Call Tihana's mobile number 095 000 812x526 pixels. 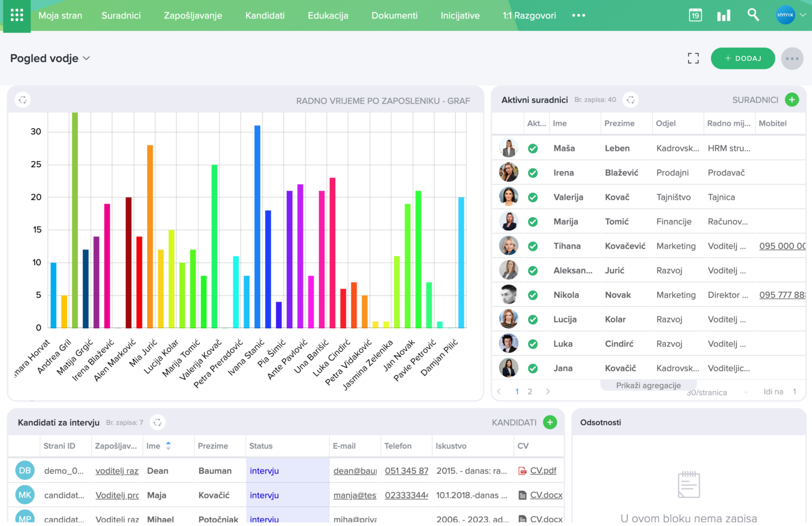[782, 246]
